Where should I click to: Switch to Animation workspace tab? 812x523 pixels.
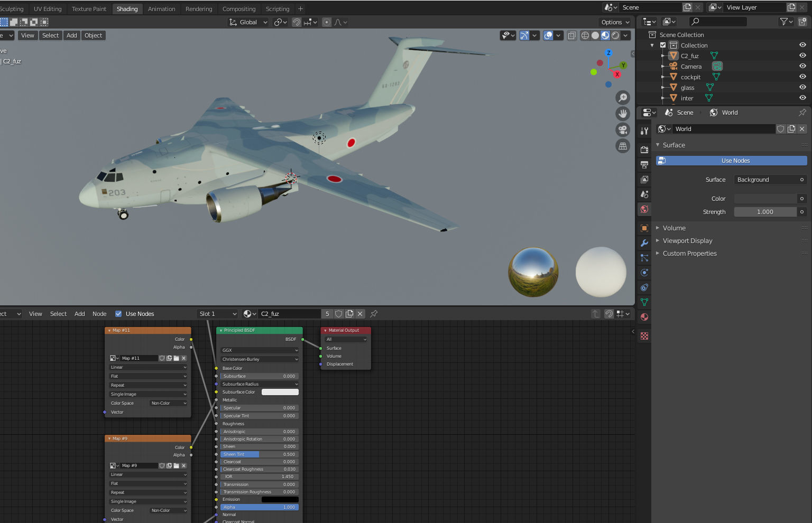point(161,9)
